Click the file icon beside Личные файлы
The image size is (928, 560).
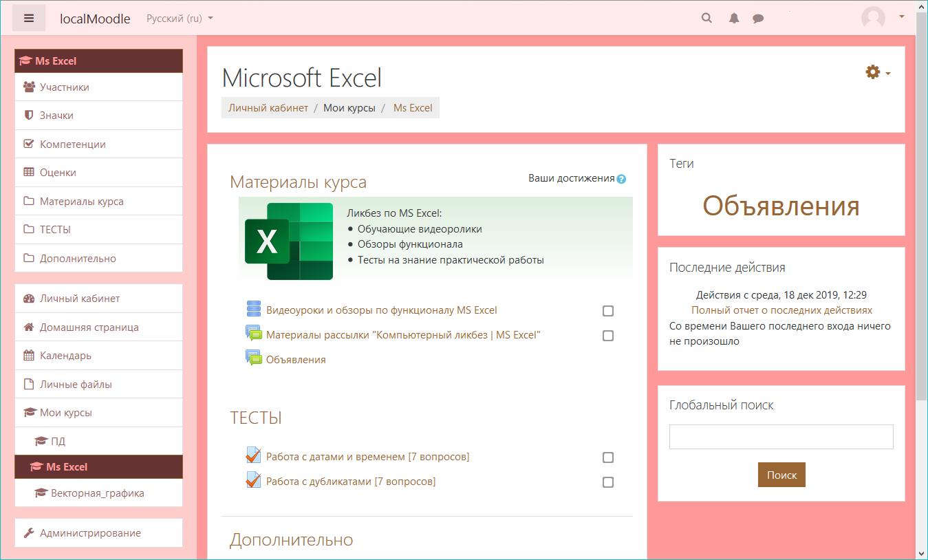click(29, 385)
